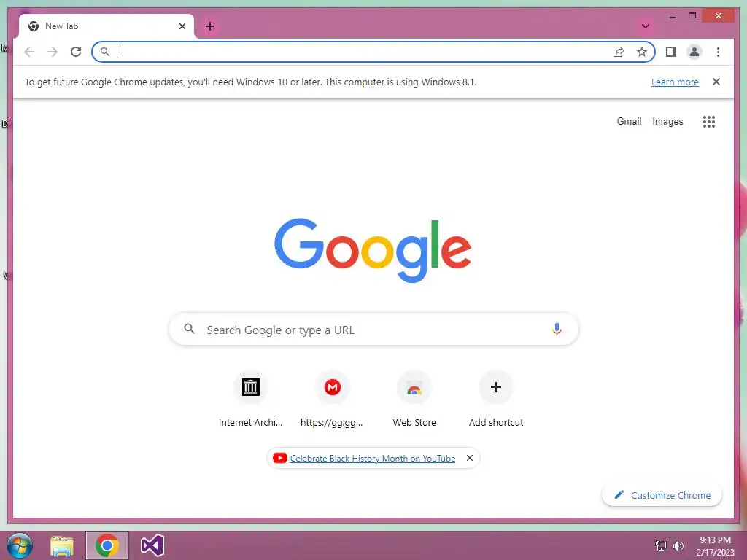This screenshot has width=747, height=560.
Task: Focus the Search Google or type a URL box
Action: point(373,330)
